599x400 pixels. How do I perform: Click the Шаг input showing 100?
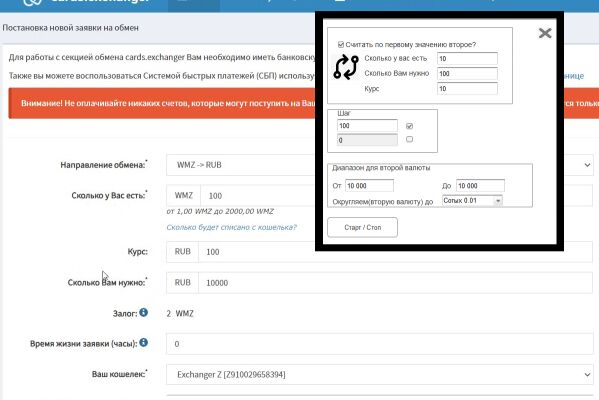tap(367, 126)
